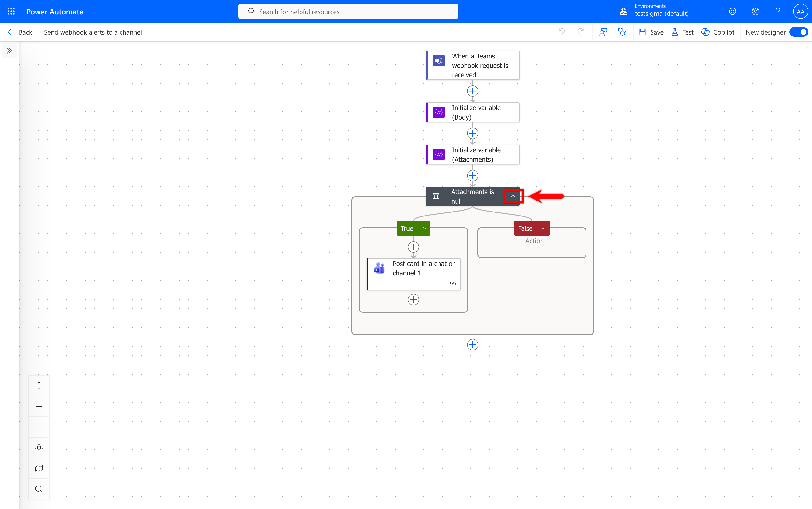Open the feedback smiley icon
Screen dimensions: 812x509
(732, 12)
